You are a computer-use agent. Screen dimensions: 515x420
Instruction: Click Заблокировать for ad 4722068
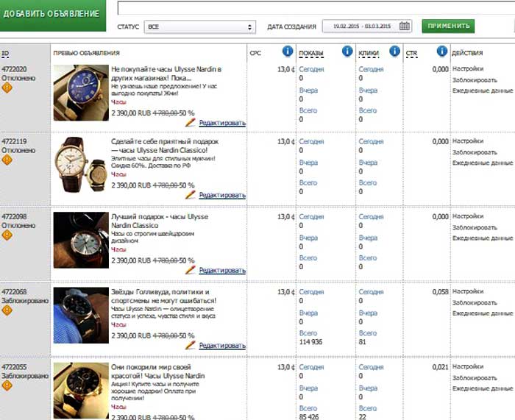point(475,303)
